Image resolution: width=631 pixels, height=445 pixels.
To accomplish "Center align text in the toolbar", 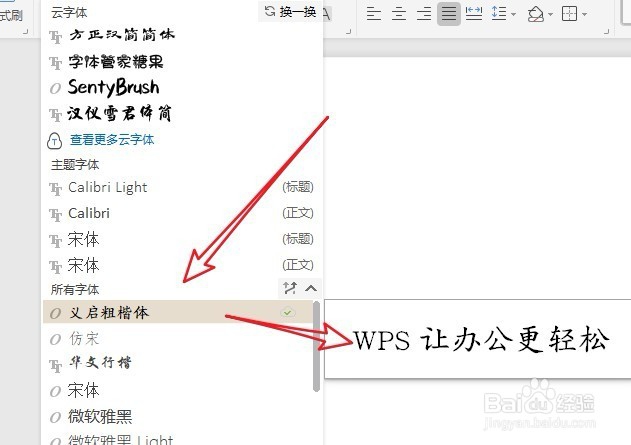I will 399,14.
